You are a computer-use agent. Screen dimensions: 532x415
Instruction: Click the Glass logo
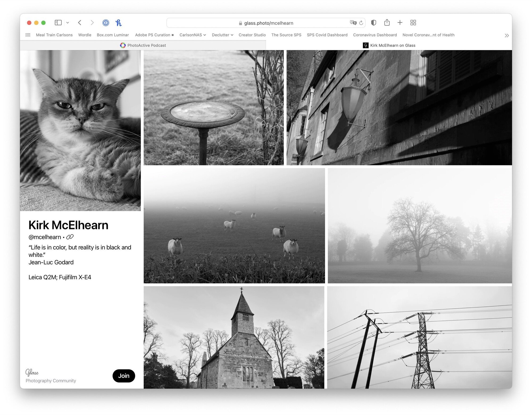point(32,372)
